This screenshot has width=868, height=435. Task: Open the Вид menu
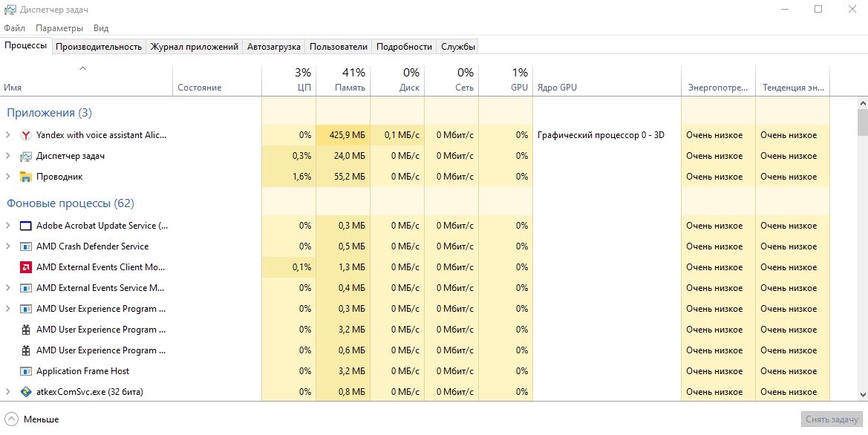101,28
